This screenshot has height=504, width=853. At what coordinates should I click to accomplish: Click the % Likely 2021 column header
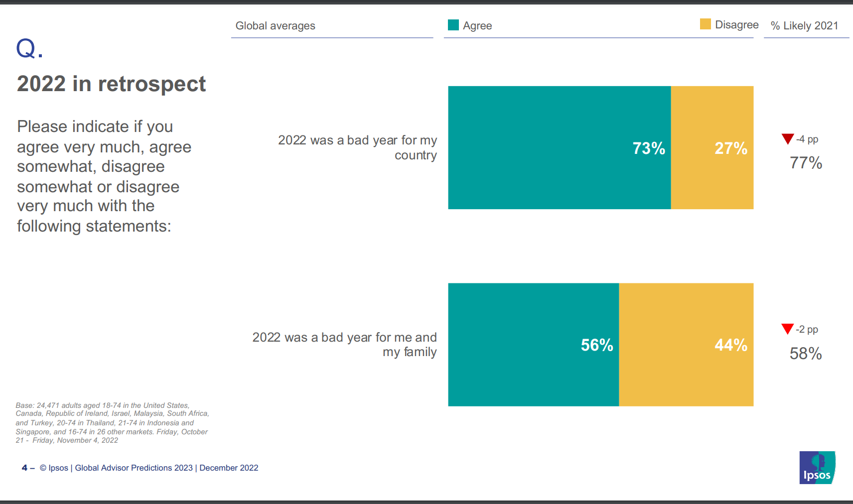coord(804,25)
